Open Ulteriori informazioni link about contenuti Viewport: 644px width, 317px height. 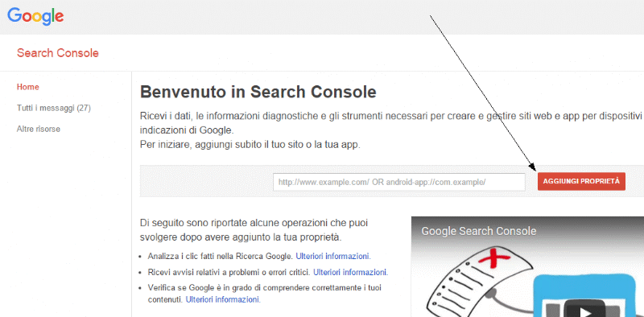(223, 299)
